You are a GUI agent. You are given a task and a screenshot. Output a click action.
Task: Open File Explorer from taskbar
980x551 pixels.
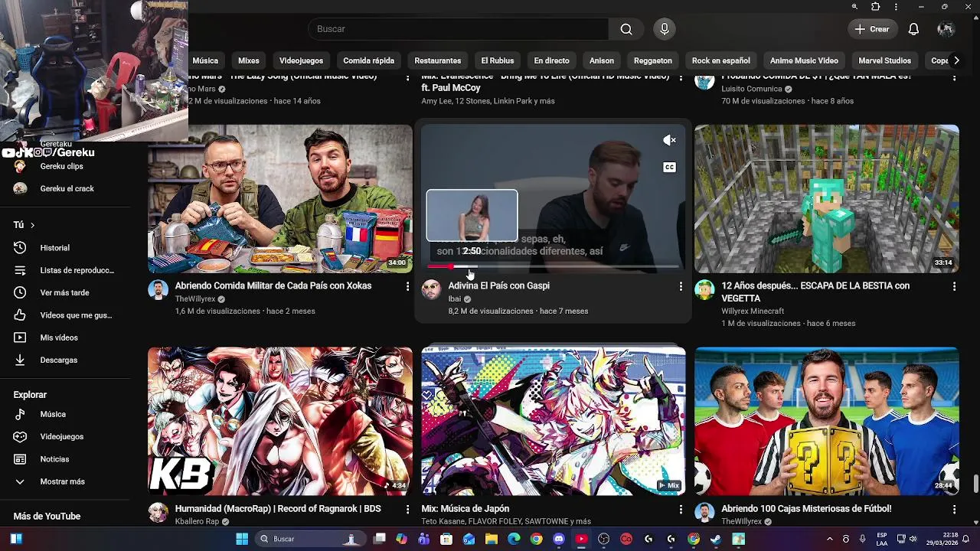(492, 539)
